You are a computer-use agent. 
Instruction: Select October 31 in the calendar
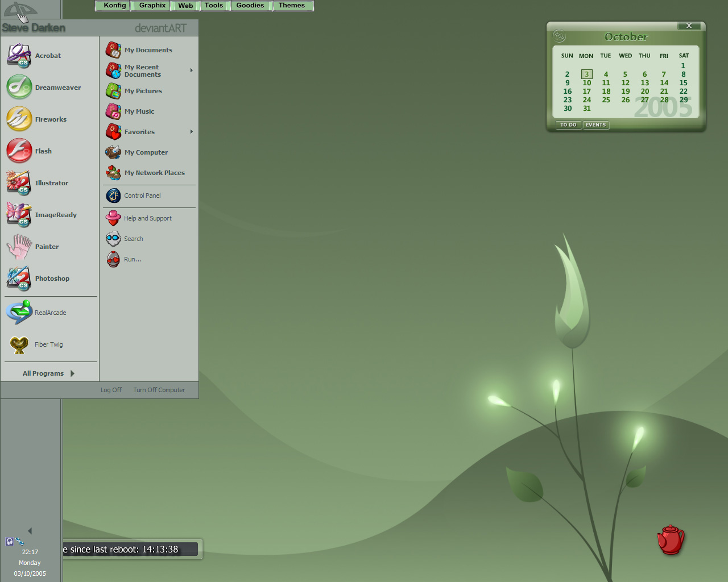point(586,109)
